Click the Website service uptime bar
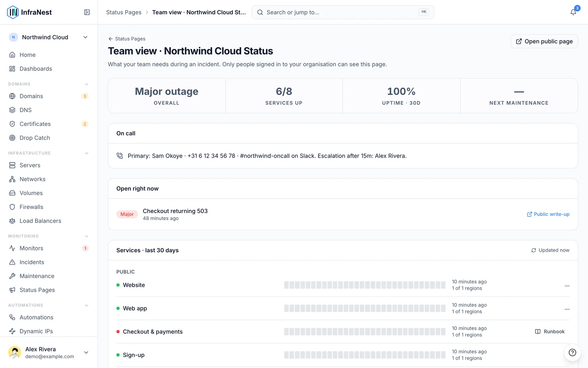 tap(365, 285)
